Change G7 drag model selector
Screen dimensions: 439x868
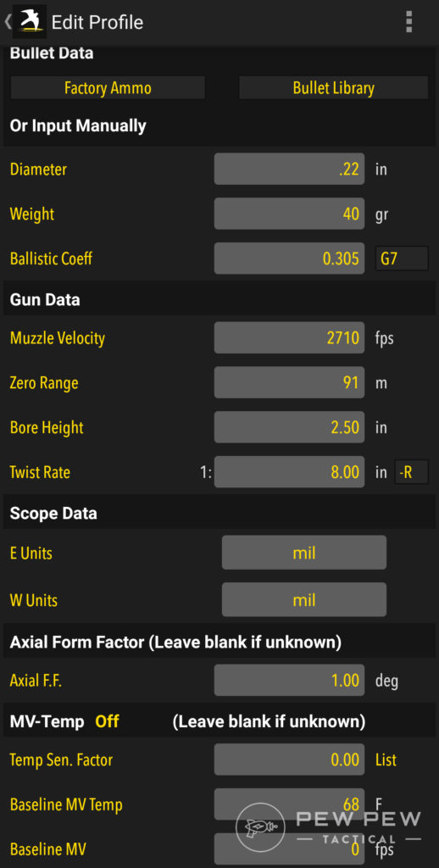tap(402, 259)
